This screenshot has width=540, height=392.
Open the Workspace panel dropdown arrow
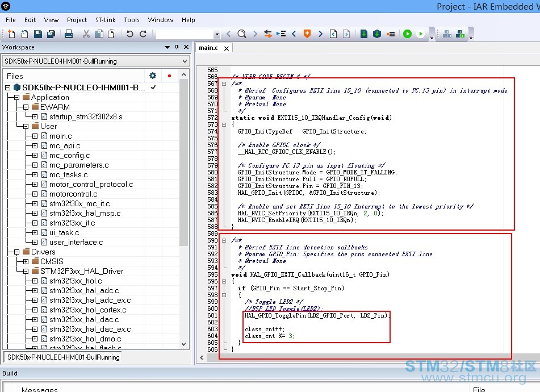[167, 47]
